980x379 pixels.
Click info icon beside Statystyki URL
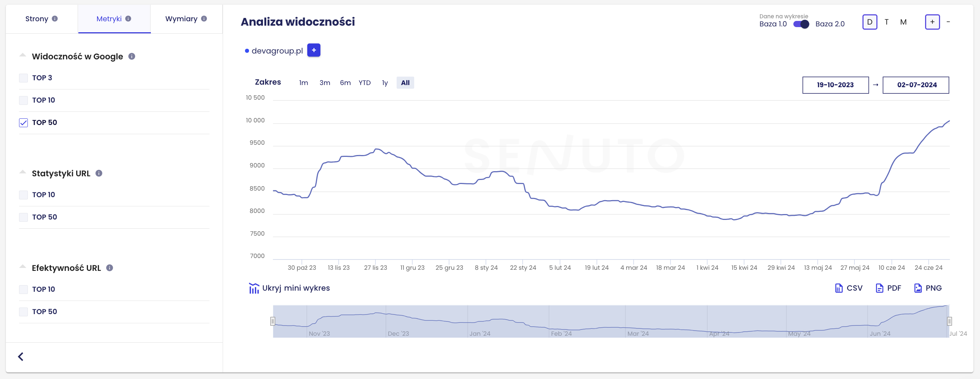99,173
